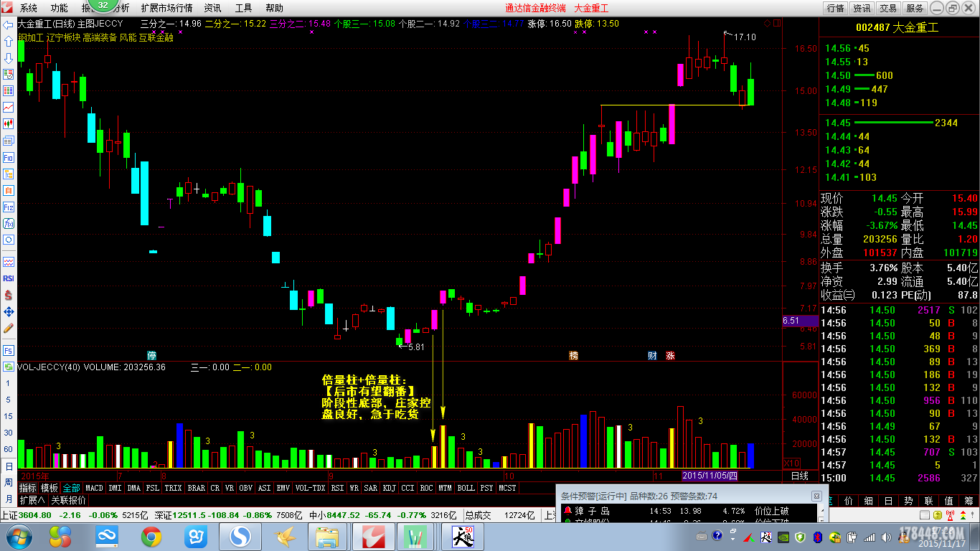
Task: Select the 势 tab below trade list
Action: coord(908,500)
